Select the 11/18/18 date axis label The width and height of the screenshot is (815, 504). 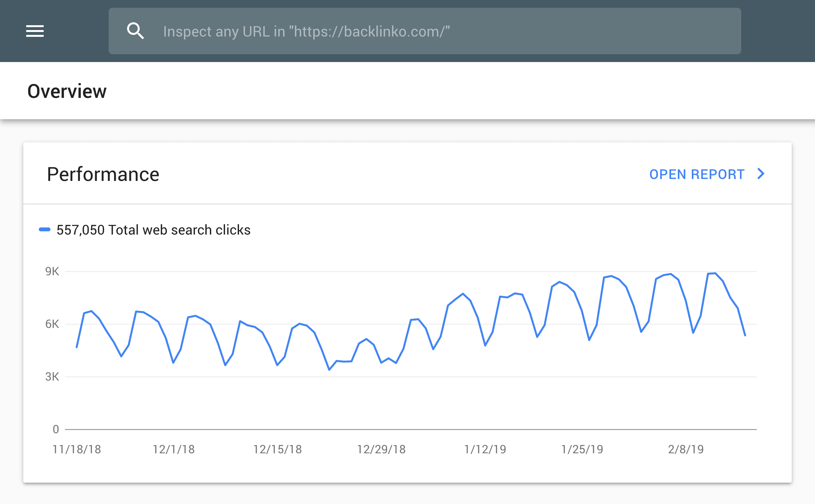click(77, 449)
